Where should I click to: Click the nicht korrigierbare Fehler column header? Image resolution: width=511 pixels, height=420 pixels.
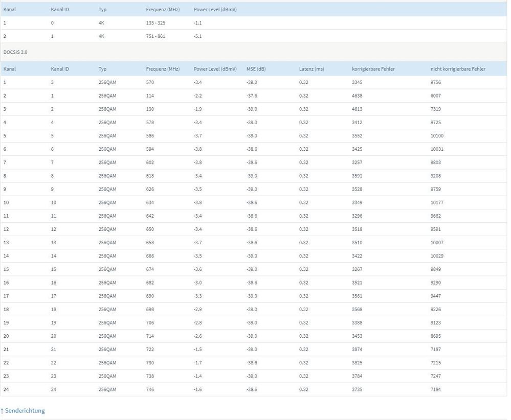(458, 69)
